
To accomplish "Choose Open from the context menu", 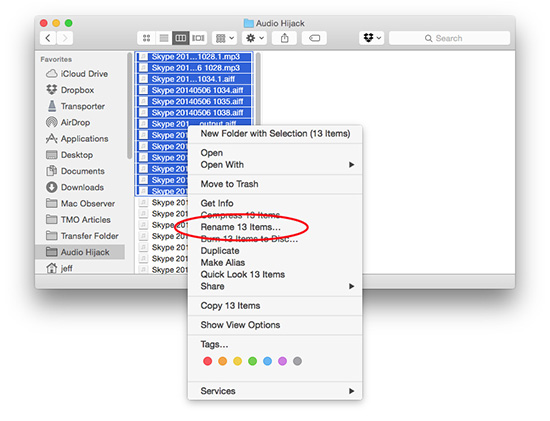I will (x=275, y=153).
